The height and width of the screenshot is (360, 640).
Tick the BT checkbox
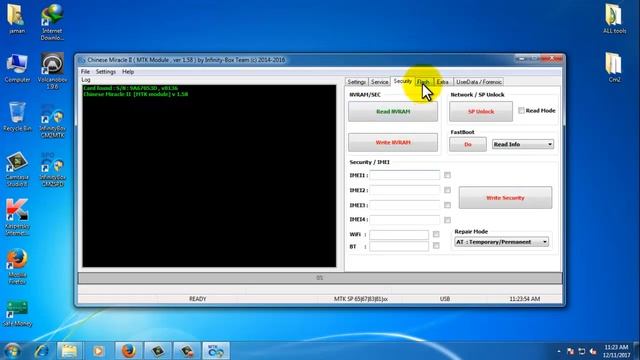(x=436, y=246)
